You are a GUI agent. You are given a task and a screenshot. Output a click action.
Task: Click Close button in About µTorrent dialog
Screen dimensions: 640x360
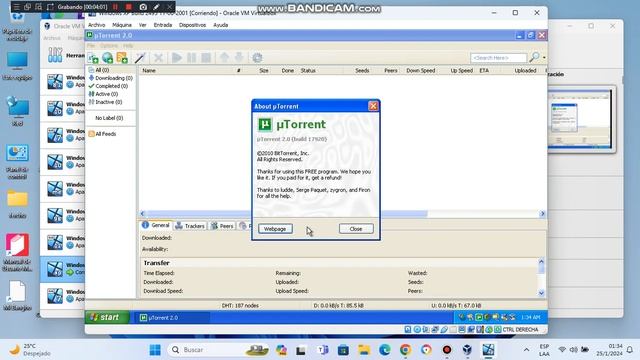point(356,229)
